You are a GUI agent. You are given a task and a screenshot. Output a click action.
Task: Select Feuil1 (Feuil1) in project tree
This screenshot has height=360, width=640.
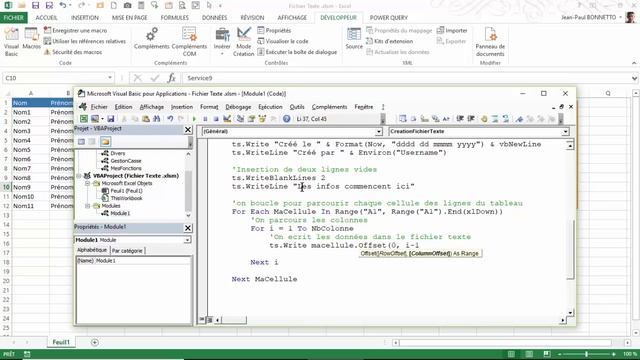click(127, 191)
